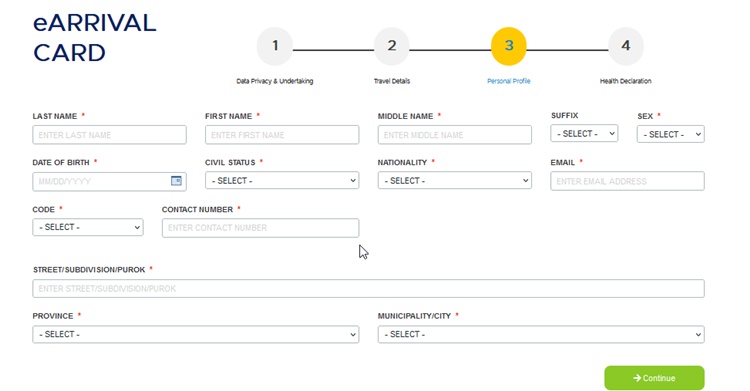Viewport: 750px width, 391px height.
Task: Click the Last Name input field
Action: tap(110, 135)
